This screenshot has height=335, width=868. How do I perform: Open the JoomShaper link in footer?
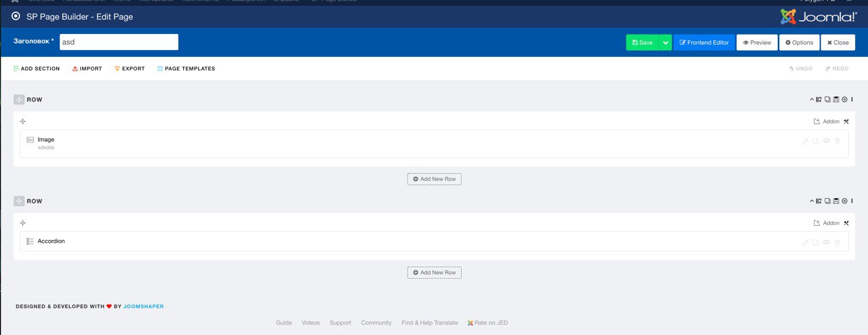pos(144,307)
